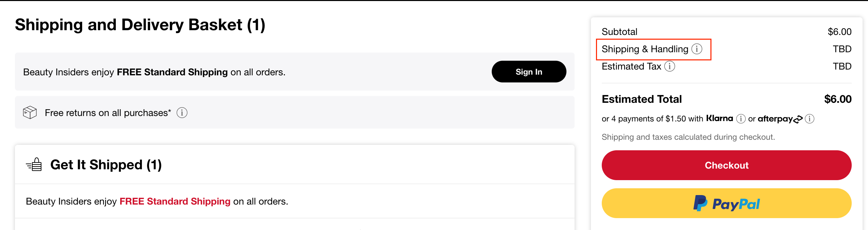Image resolution: width=868 pixels, height=230 pixels.
Task: Click the free returns info icon
Action: pyautogui.click(x=182, y=113)
